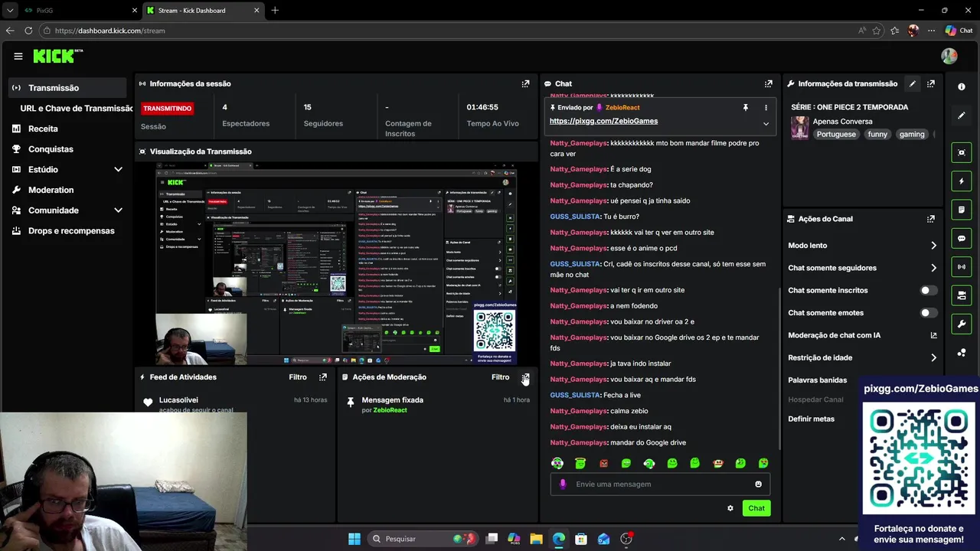Screen dimensions: 980x551
Task: Expand the Comunidade sidebar section
Action: tap(118, 210)
